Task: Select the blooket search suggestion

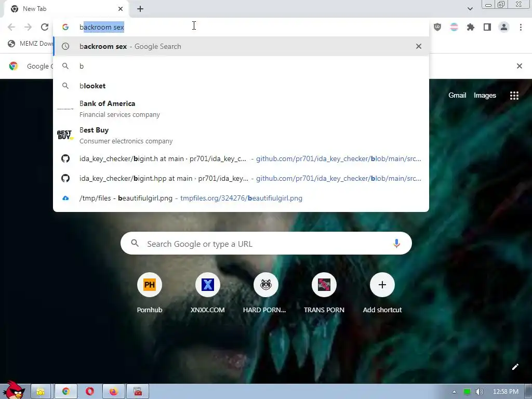Action: pos(241,86)
